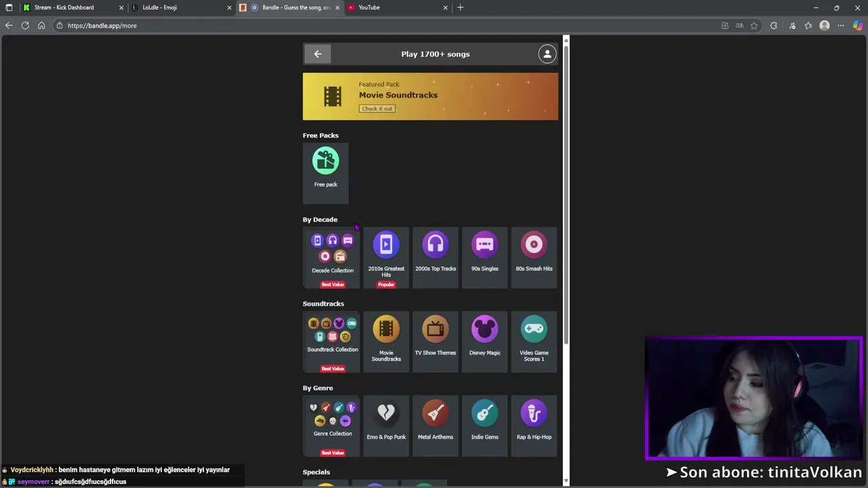
Task: Open the Movie Soundtracks film icon pack
Action: coord(386,342)
